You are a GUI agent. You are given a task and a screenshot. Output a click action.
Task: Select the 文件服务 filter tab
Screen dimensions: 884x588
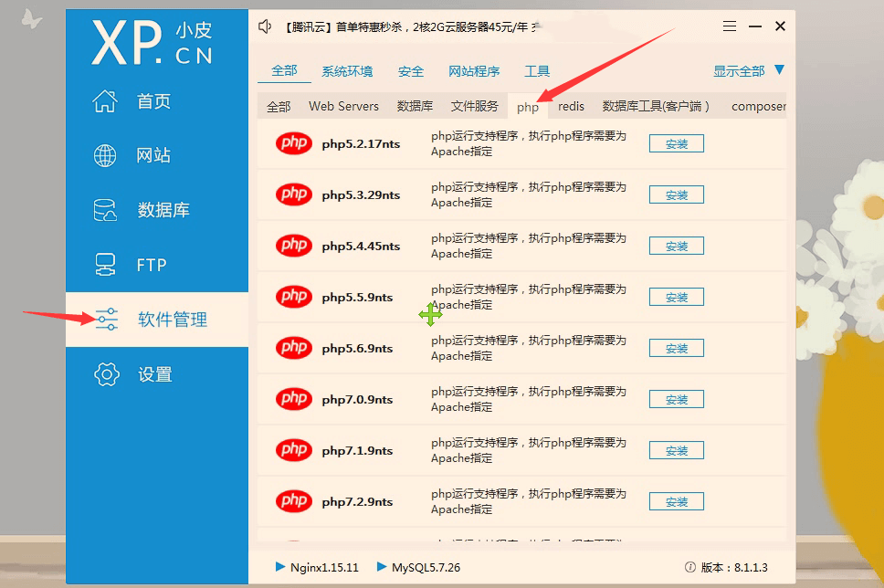click(475, 107)
